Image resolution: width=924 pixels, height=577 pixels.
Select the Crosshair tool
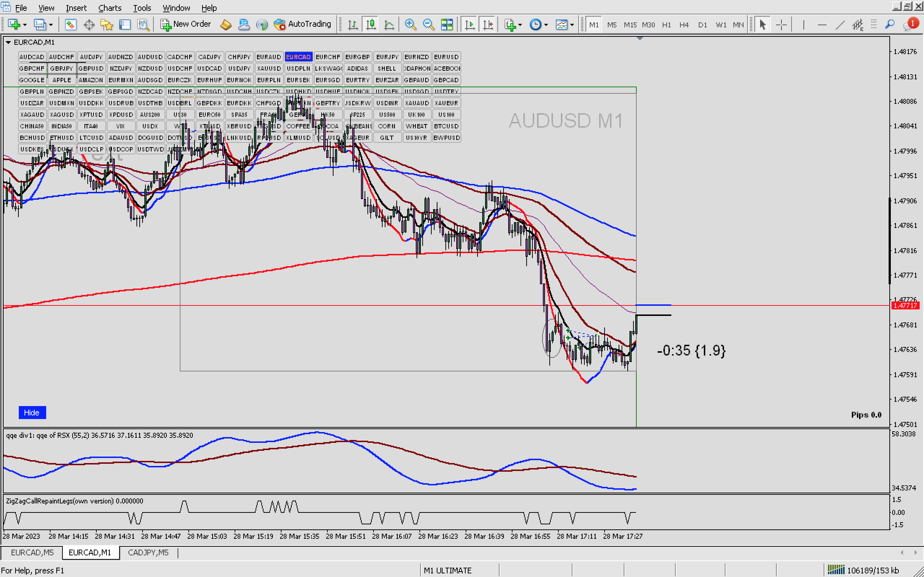coord(781,25)
